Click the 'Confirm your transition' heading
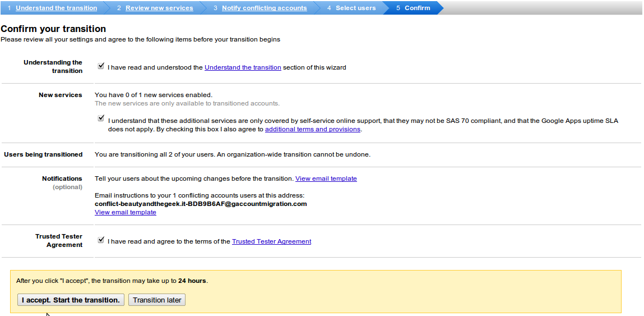This screenshot has height=316, width=644. [53, 29]
